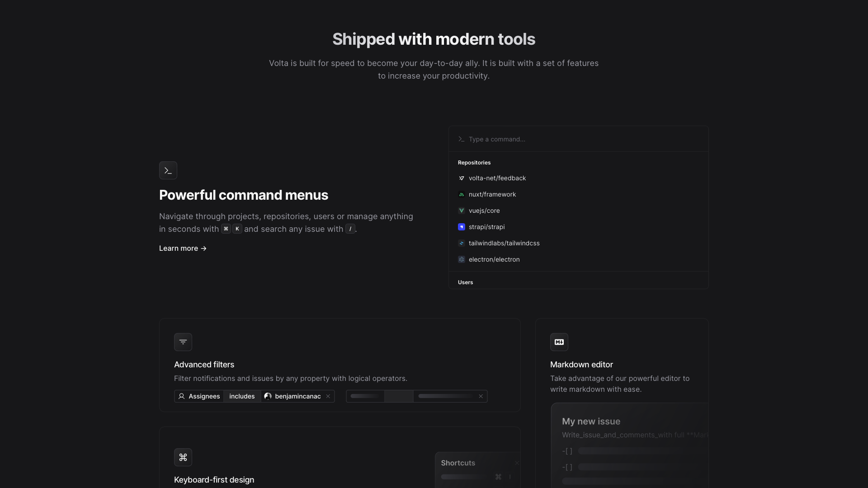Click the Shortcuts panel title
868x488 pixels.
click(458, 463)
